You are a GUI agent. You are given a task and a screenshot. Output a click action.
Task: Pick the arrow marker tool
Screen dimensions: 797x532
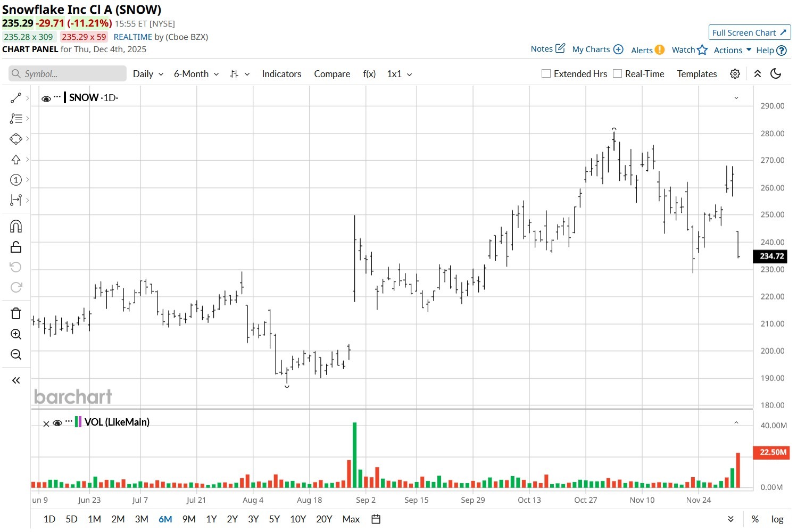[x=16, y=160]
